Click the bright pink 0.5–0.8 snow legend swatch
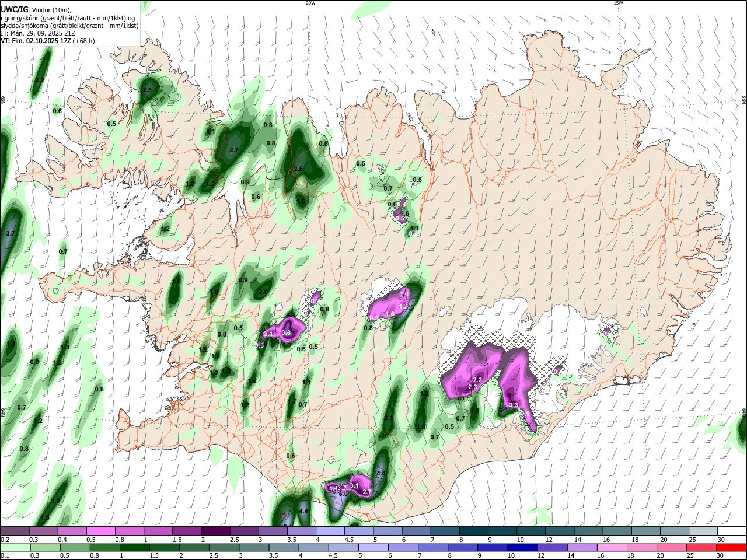This screenshot has width=747, height=560. coord(100,531)
